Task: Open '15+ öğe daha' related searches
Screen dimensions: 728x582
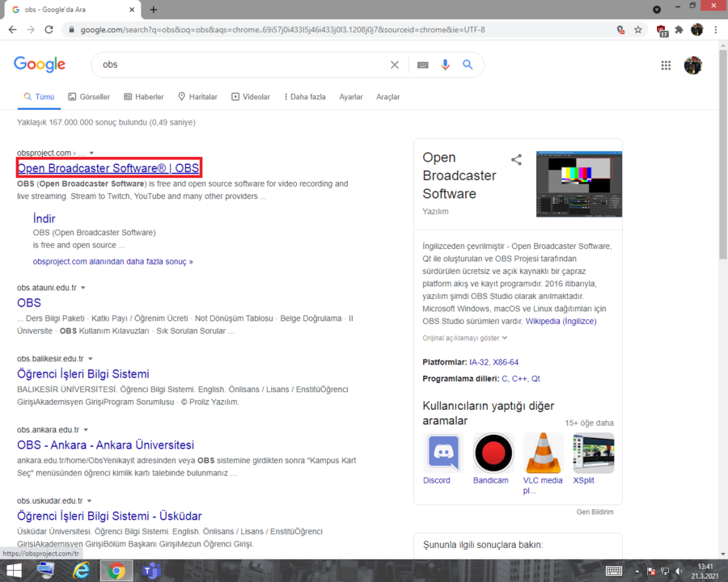Action: coord(589,423)
